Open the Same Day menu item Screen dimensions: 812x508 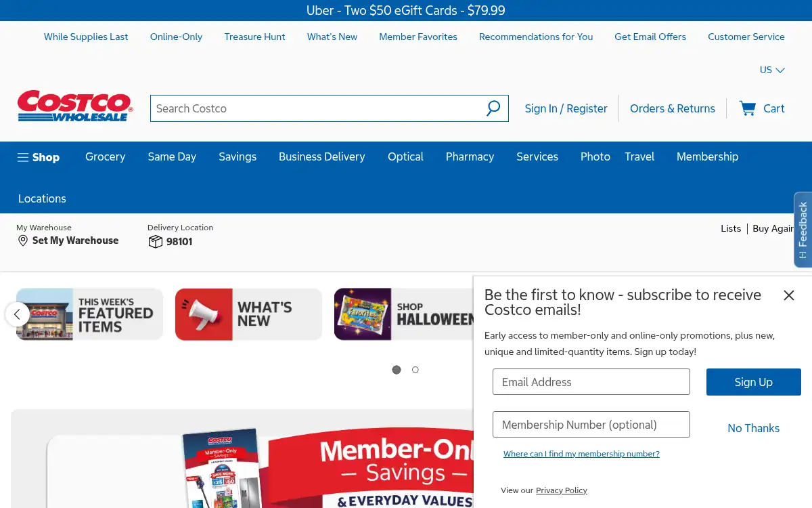172,156
